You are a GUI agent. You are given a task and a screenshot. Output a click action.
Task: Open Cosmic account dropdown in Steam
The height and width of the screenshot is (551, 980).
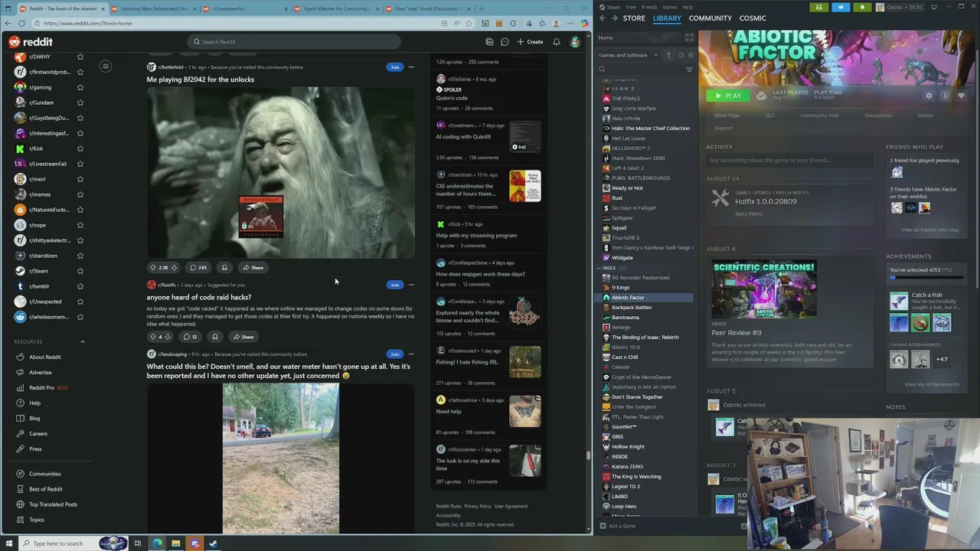coord(898,7)
